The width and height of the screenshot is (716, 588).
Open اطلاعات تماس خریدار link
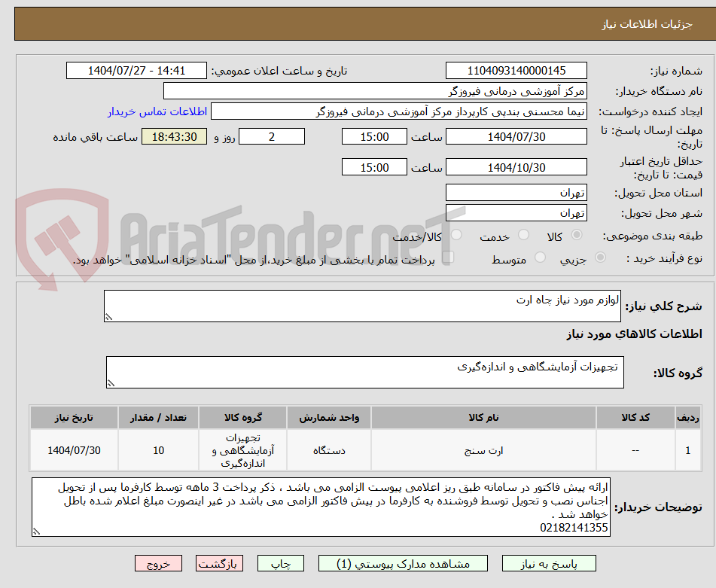pos(157,112)
